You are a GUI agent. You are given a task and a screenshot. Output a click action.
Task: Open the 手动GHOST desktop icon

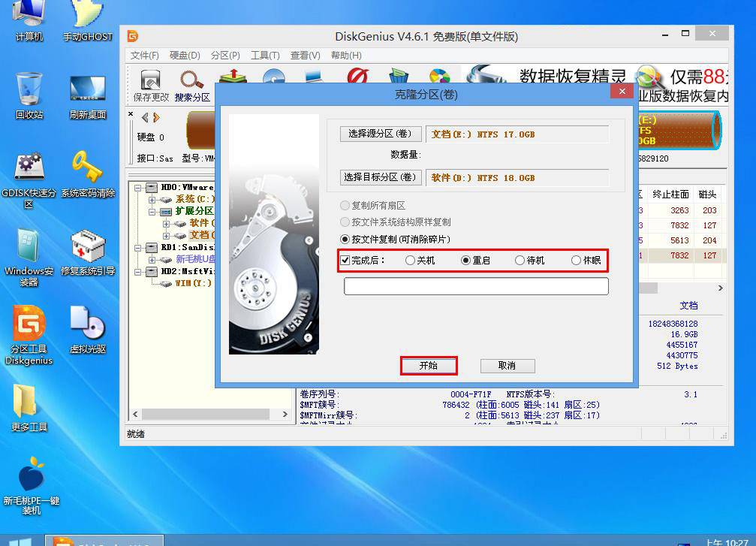[88, 20]
